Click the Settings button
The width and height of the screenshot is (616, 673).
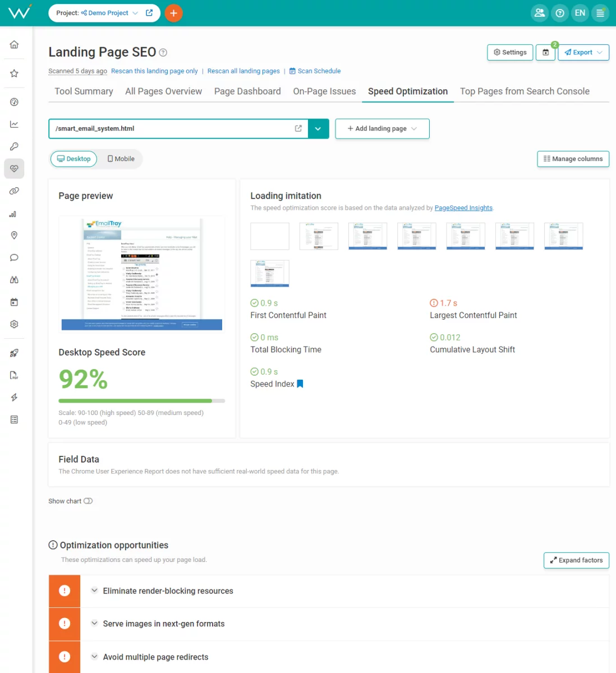(510, 52)
